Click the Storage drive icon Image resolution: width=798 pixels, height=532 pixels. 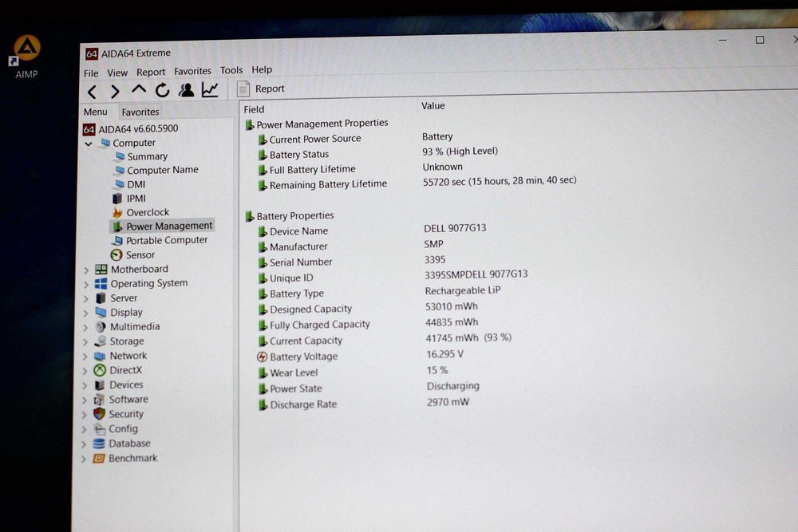pos(101,341)
